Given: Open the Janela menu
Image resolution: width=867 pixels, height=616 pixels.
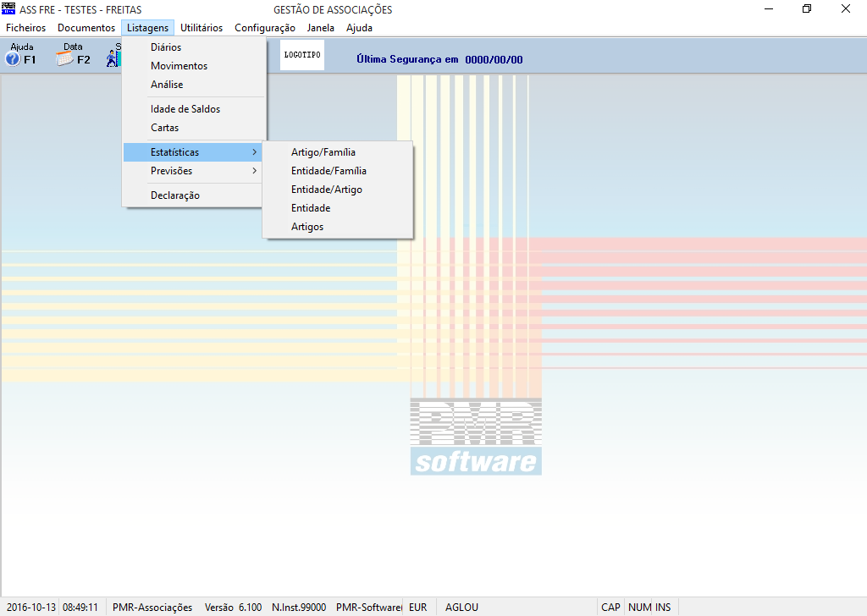Looking at the screenshot, I should (321, 28).
